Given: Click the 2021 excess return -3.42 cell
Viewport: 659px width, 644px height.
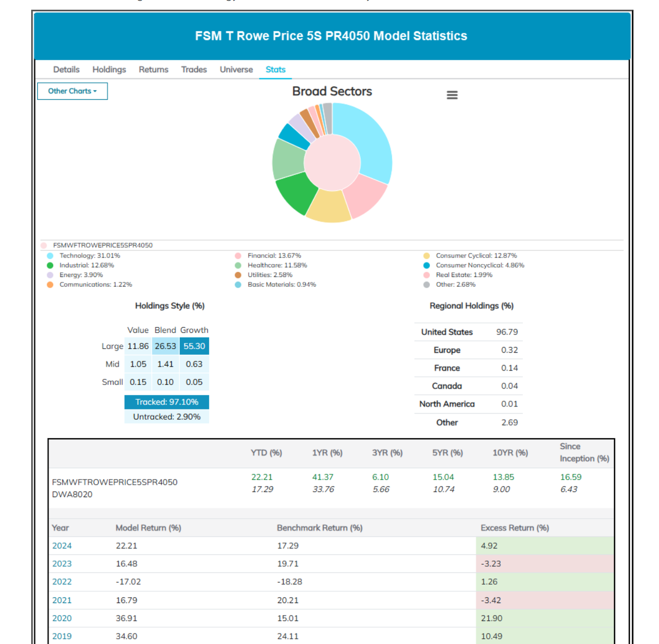Looking at the screenshot, I should click(545, 601).
